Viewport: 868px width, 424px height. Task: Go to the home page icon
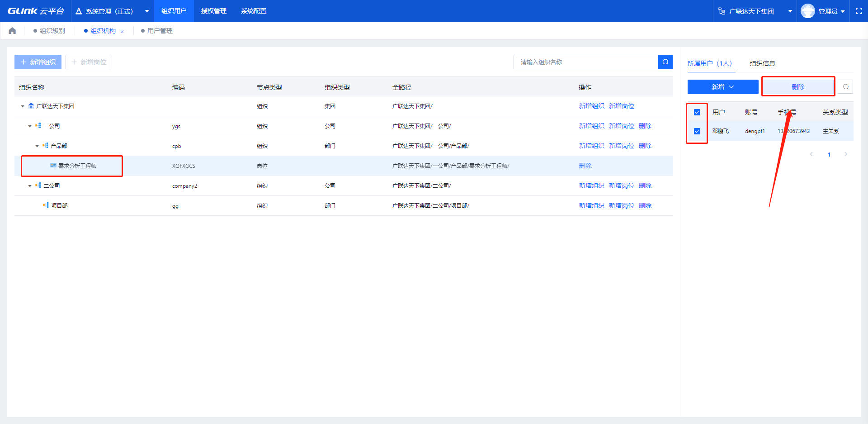[12, 31]
